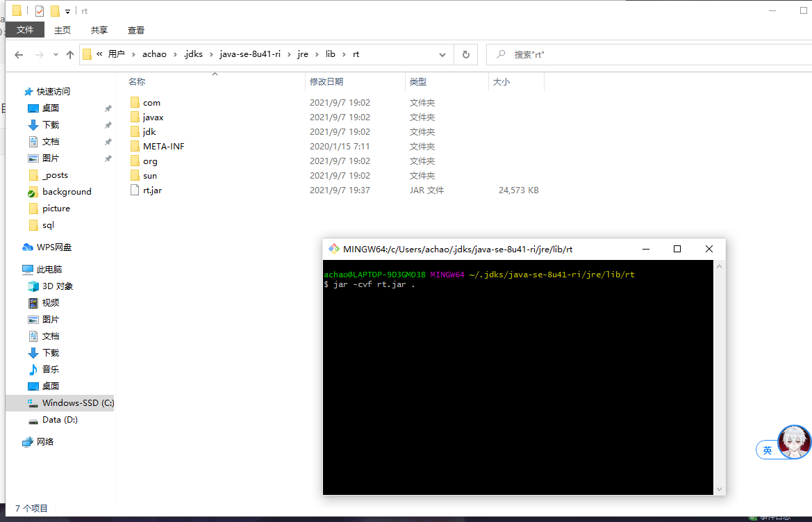Open the 文件 menu tab
This screenshot has width=812, height=522.
[x=25, y=30]
